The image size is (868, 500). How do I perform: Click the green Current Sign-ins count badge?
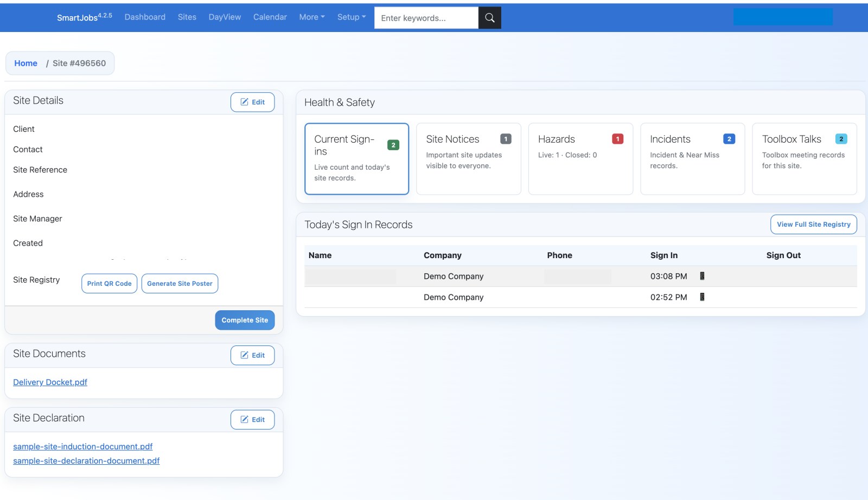[393, 145]
